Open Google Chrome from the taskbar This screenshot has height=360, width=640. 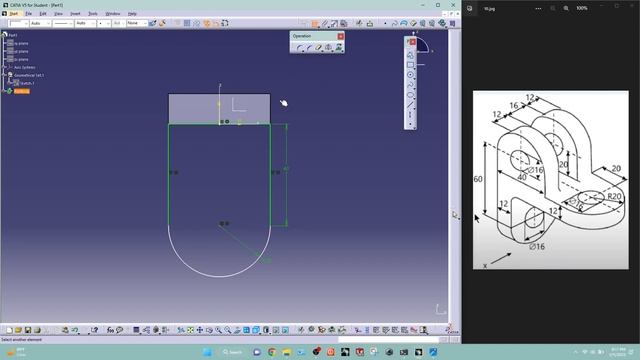[x=271, y=352]
